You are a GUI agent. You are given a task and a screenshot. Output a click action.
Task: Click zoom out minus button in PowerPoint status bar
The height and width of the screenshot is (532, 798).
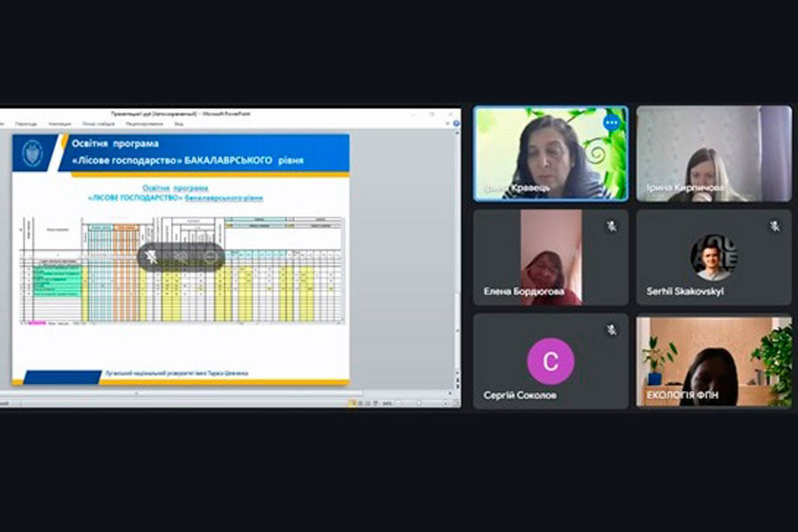(398, 403)
